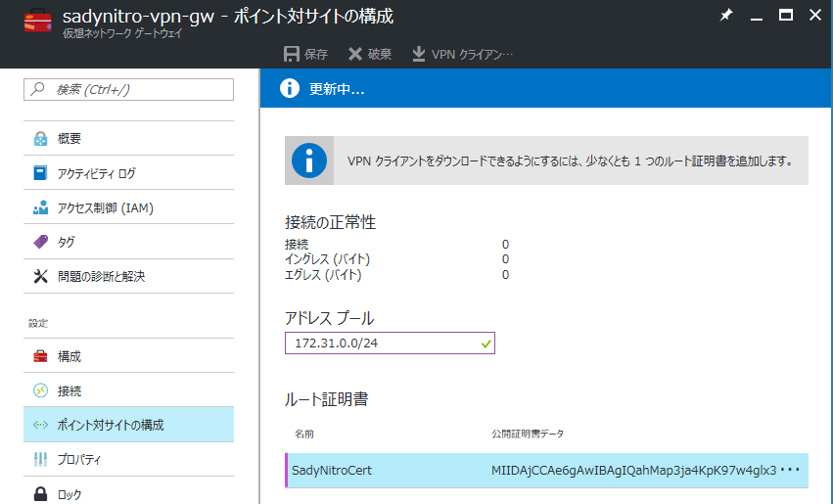Viewport: 833px width, 504px height.
Task: Click the アドレス プール heading
Action: point(329,318)
